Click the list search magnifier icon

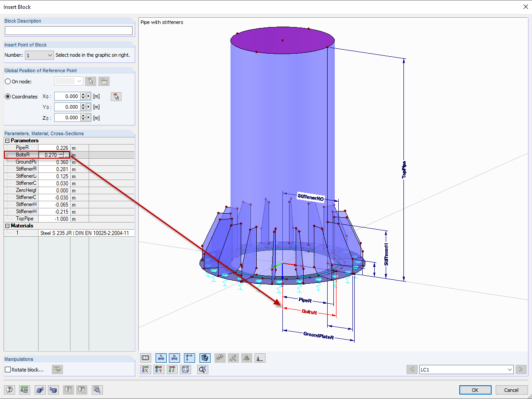(x=98, y=390)
